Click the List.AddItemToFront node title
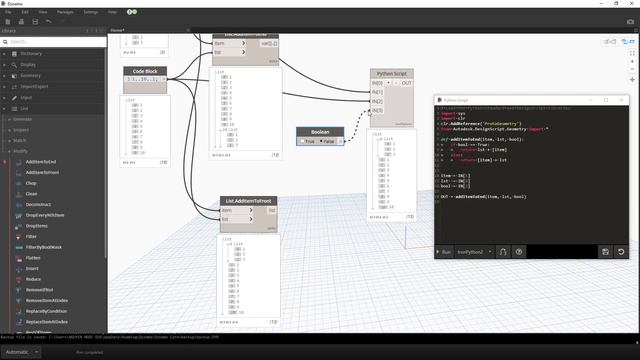Image resolution: width=640 pixels, height=360 pixels. [x=249, y=201]
